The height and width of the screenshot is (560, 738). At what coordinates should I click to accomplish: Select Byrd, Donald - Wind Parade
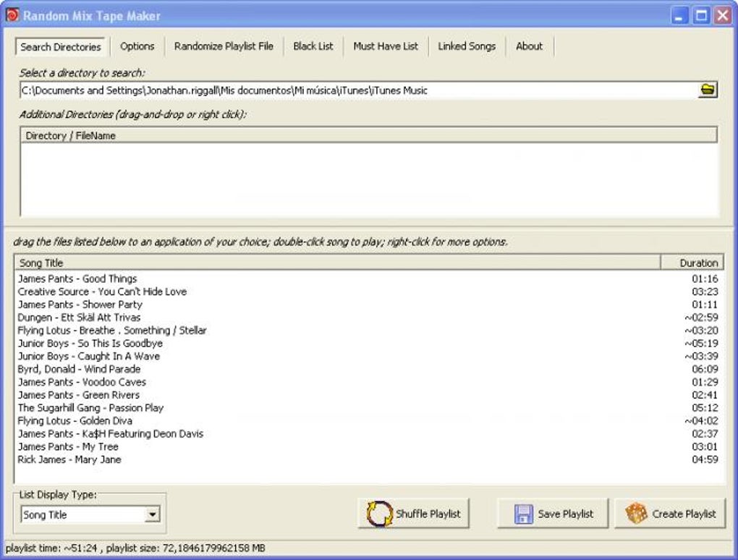(x=368, y=370)
